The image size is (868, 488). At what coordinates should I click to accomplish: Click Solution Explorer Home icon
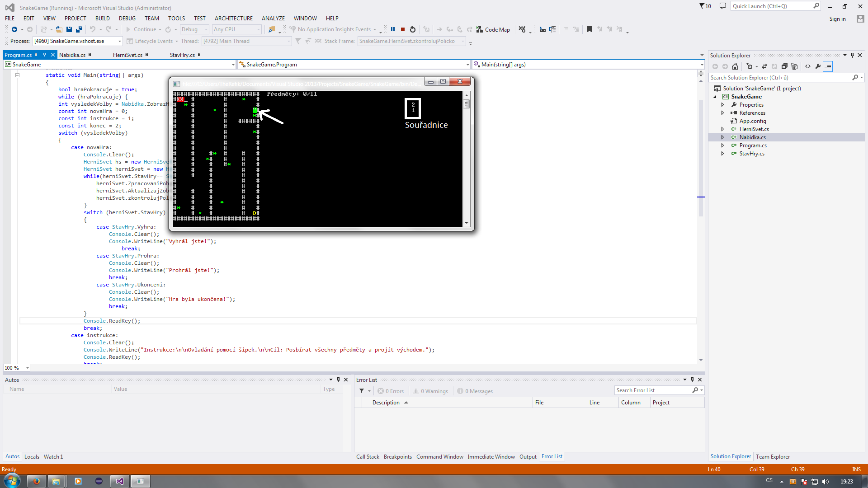[x=735, y=66]
